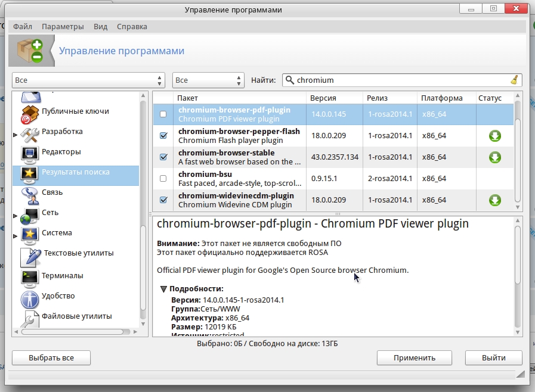The image size is (535, 392).
Task: Click the Размер: 12019 КБ detail line
Action: point(204,327)
